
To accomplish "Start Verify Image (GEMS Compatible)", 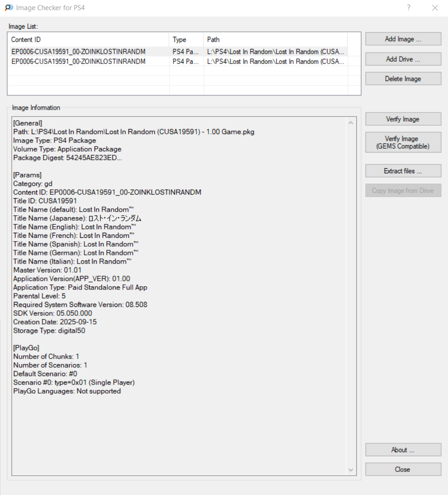I will click(x=403, y=142).
